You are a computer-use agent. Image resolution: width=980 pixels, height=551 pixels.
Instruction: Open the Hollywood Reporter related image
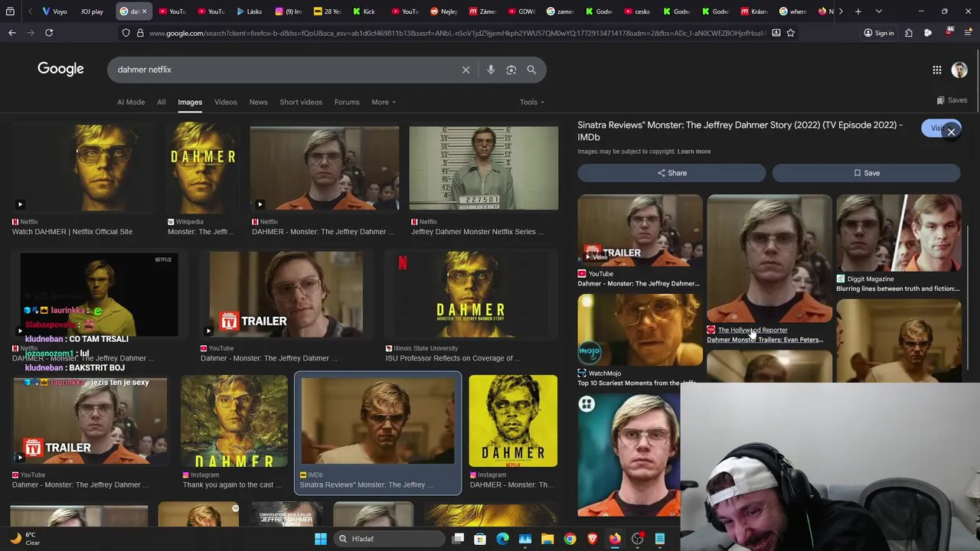(769, 259)
